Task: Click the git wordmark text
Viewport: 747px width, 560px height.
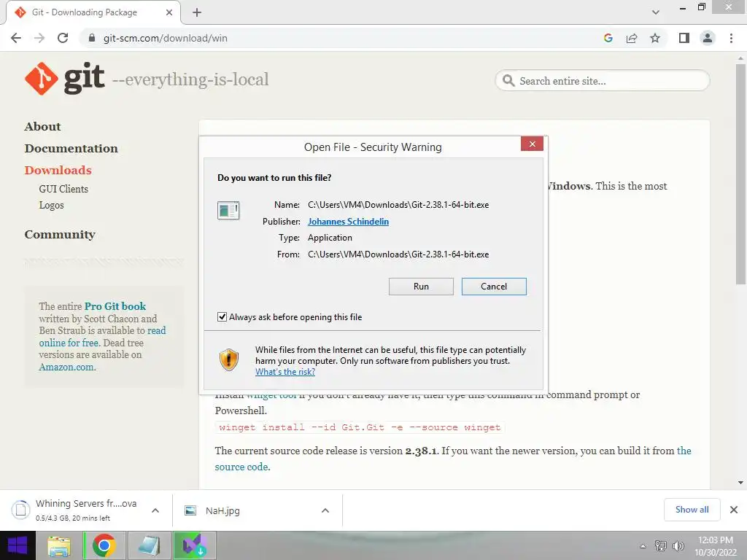Action: (x=85, y=77)
